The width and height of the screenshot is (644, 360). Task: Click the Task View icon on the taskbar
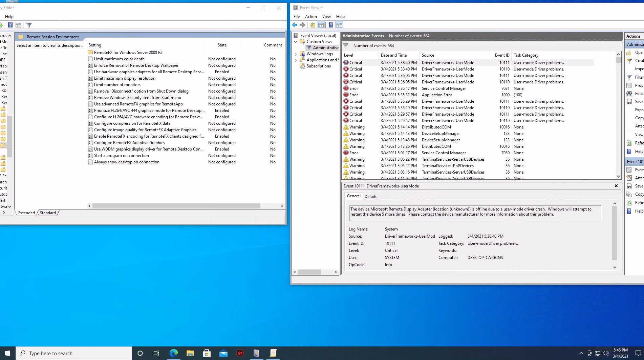(156, 353)
